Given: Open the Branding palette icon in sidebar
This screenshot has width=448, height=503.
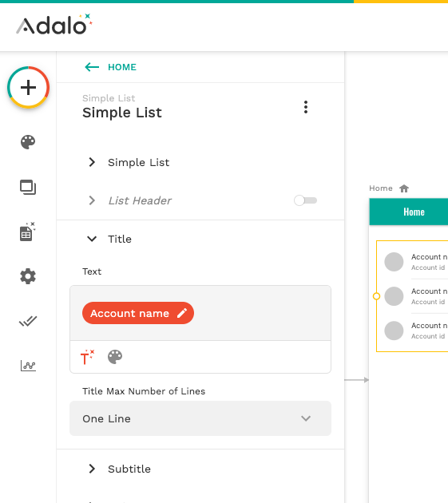Looking at the screenshot, I should pyautogui.click(x=28, y=142).
